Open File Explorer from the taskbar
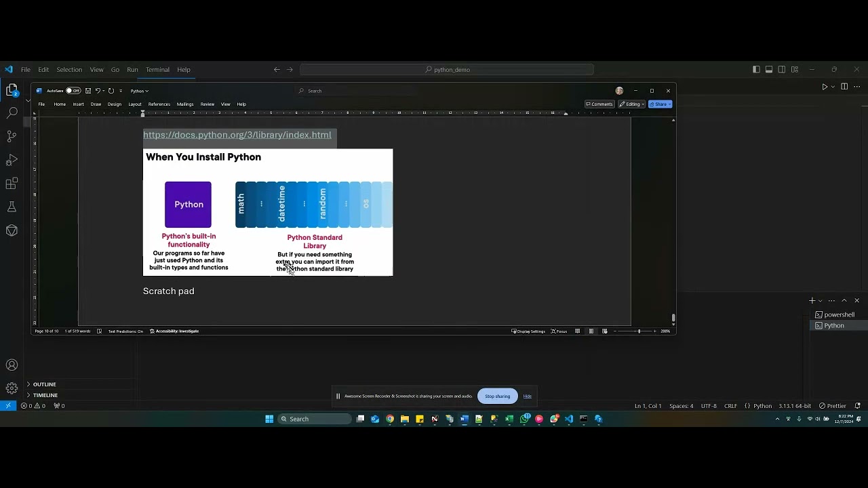The image size is (868, 488). click(405, 419)
